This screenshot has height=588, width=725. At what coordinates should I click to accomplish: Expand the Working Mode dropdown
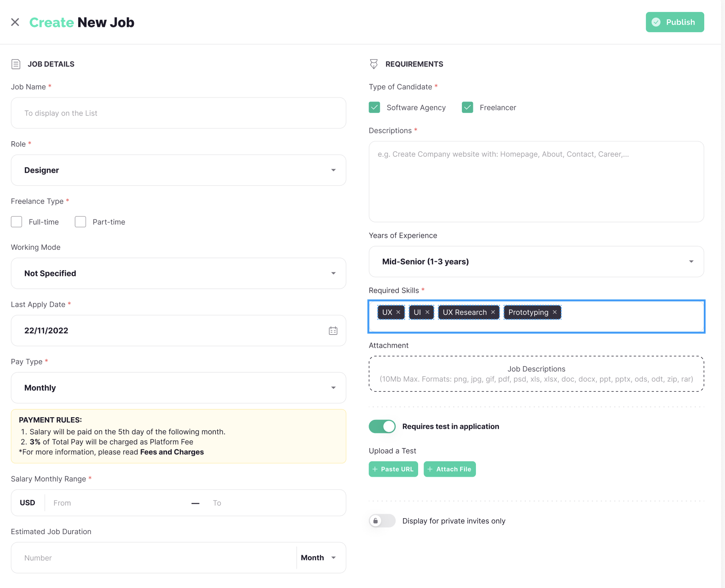pyautogui.click(x=178, y=273)
